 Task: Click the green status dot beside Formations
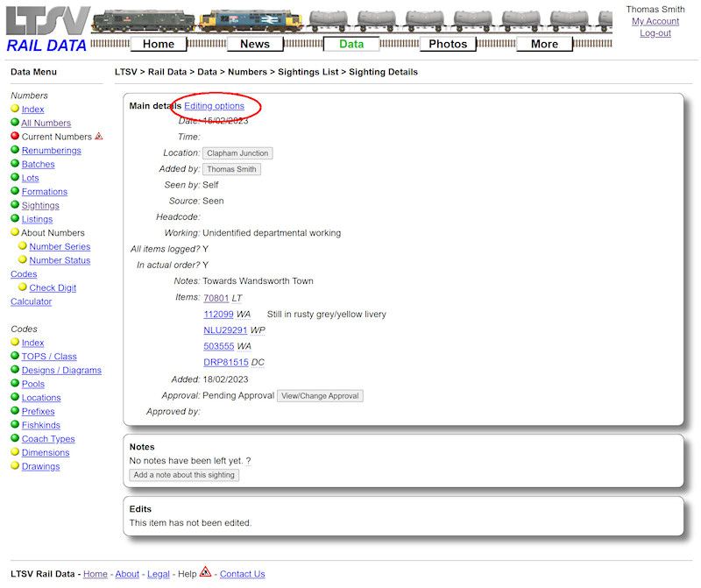click(x=15, y=191)
